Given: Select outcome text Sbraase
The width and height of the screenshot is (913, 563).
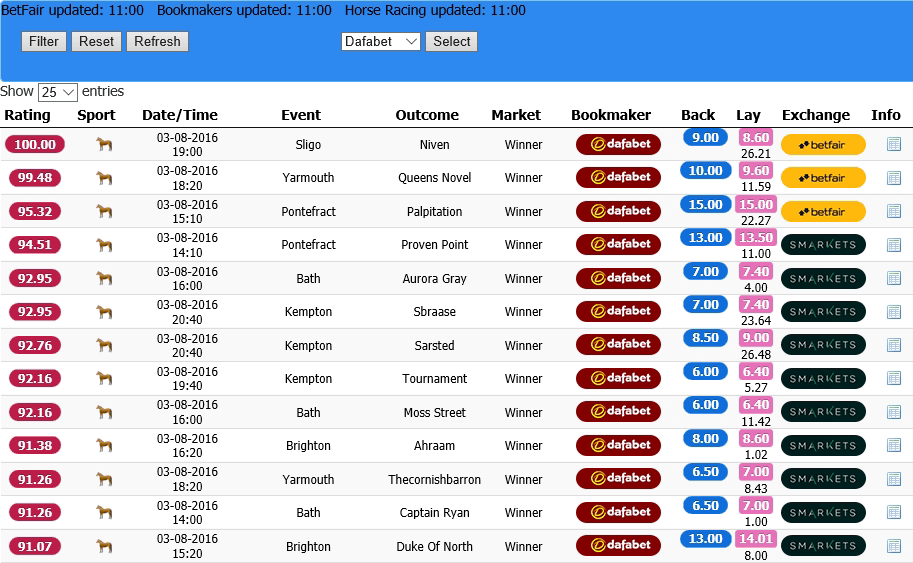Looking at the screenshot, I should (x=434, y=311).
